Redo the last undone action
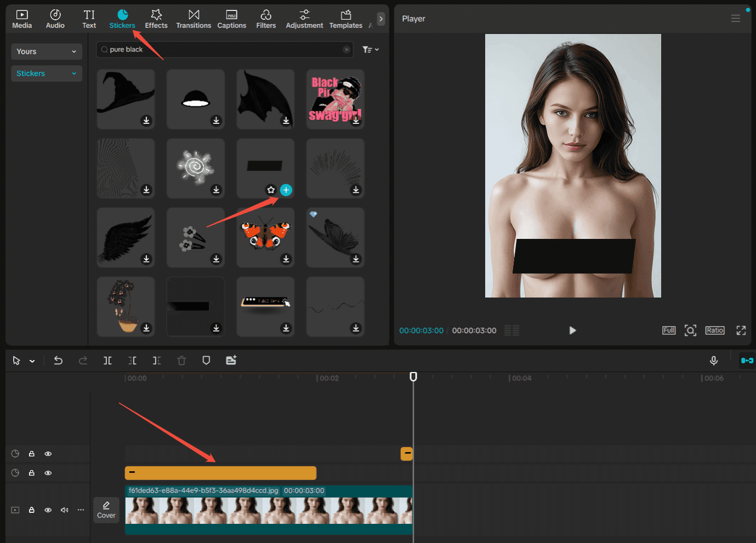This screenshot has height=543, width=756. pos(83,361)
